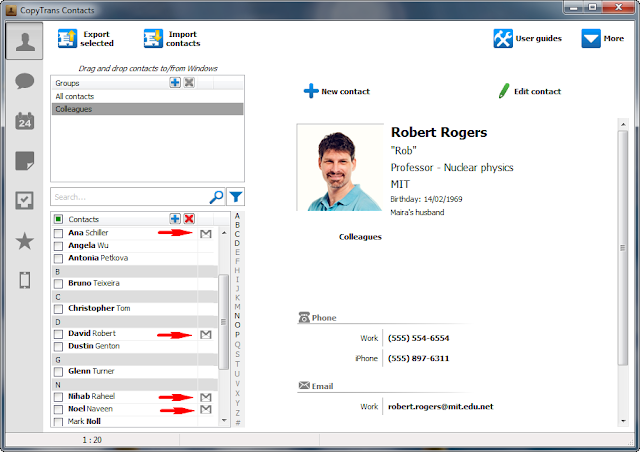This screenshot has height=452, width=640.
Task: Jump to letter N in alphabet index
Action: pyautogui.click(x=237, y=316)
